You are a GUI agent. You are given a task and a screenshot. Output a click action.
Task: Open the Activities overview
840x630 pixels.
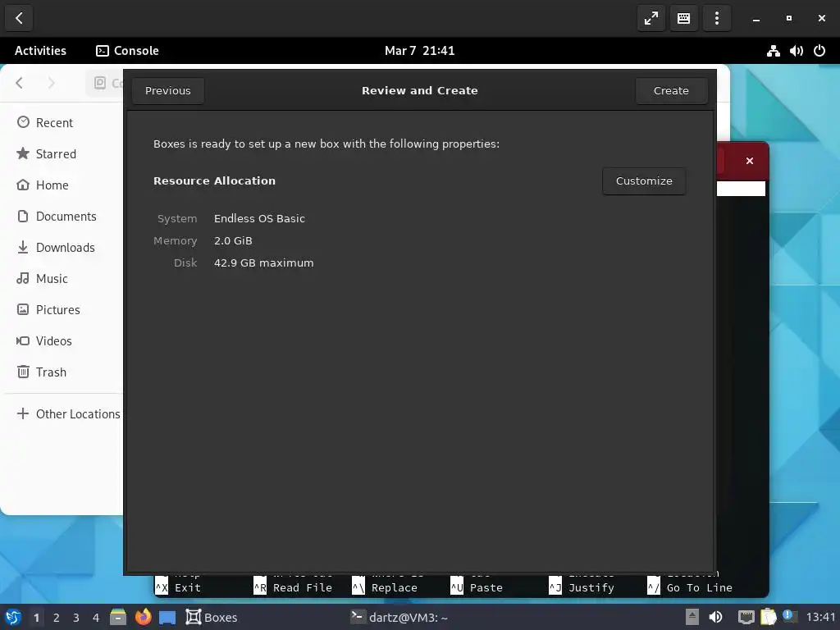[40, 51]
